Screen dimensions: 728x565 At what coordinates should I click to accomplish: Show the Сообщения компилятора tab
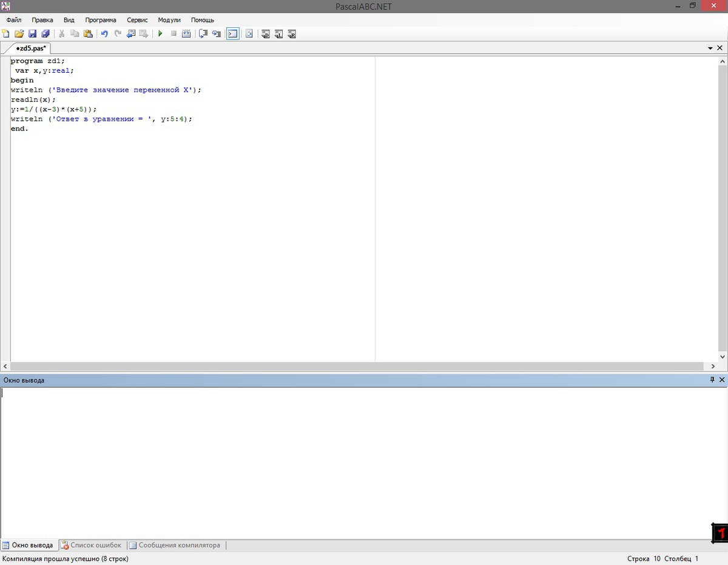(x=179, y=545)
